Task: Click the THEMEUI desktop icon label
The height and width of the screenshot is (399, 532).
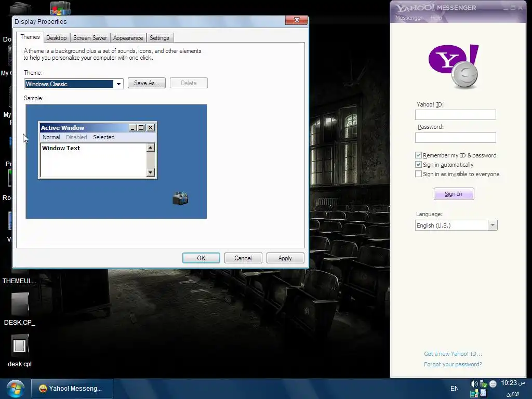Action: click(x=19, y=281)
